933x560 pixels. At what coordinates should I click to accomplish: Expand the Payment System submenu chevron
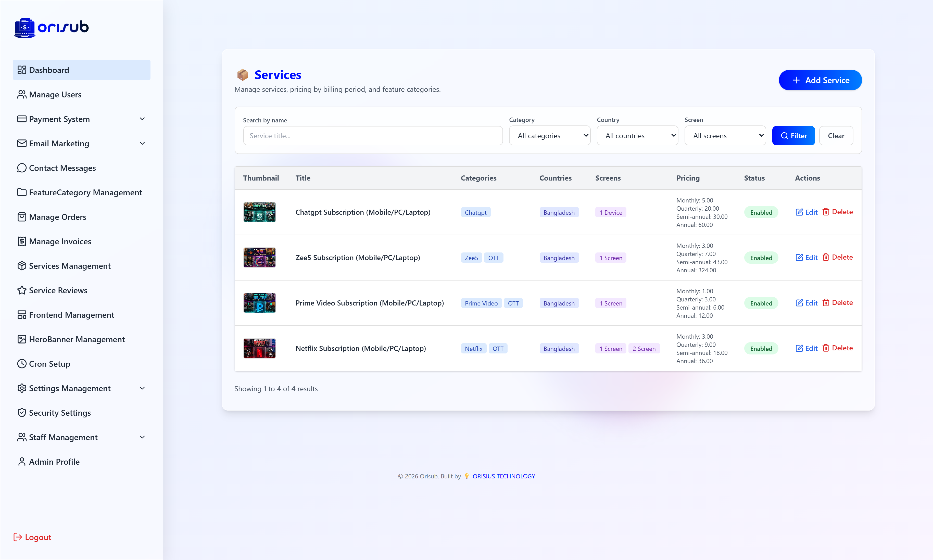coord(142,119)
